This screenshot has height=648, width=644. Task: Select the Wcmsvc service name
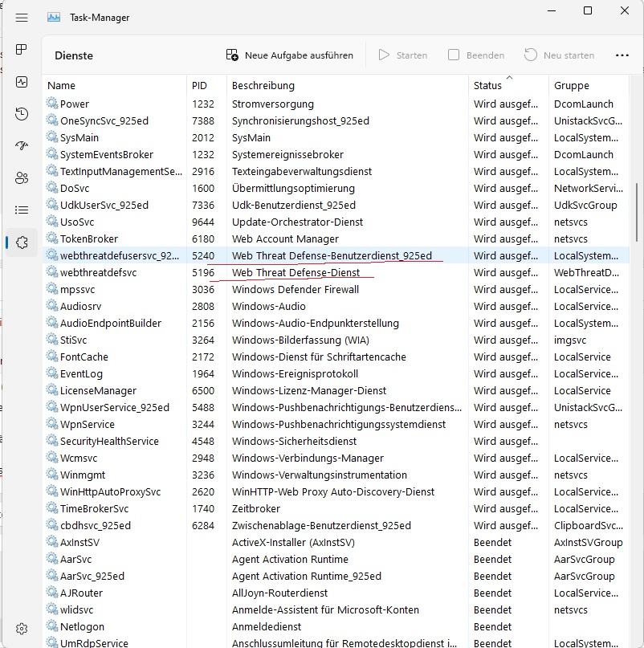(x=79, y=458)
